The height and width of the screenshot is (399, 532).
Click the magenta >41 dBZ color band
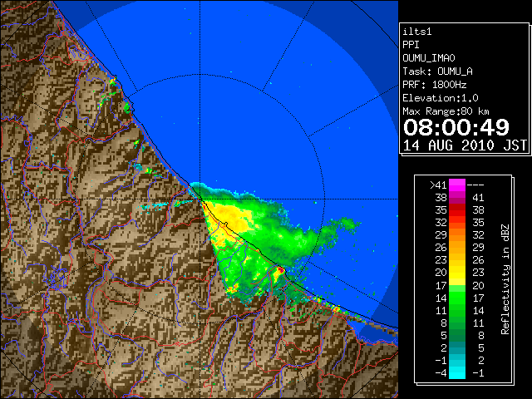(457, 185)
